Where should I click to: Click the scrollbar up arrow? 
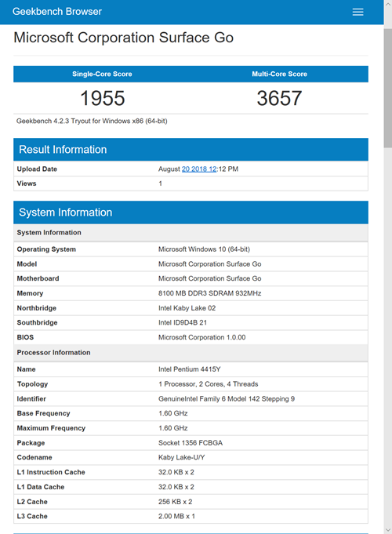coord(387,5)
